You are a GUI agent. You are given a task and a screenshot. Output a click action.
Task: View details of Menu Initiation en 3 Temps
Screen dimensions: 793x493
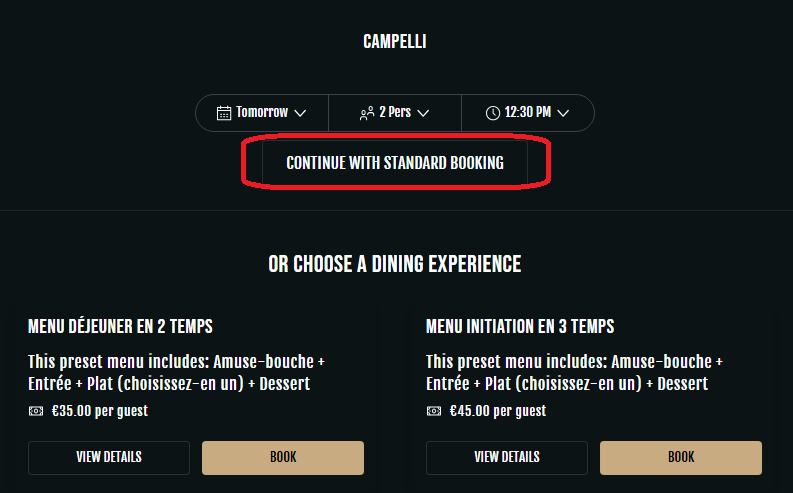tap(507, 457)
